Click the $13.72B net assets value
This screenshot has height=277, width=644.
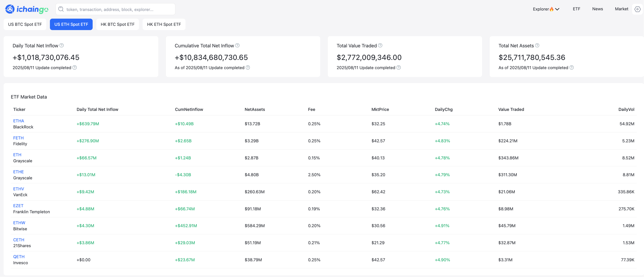252,124
